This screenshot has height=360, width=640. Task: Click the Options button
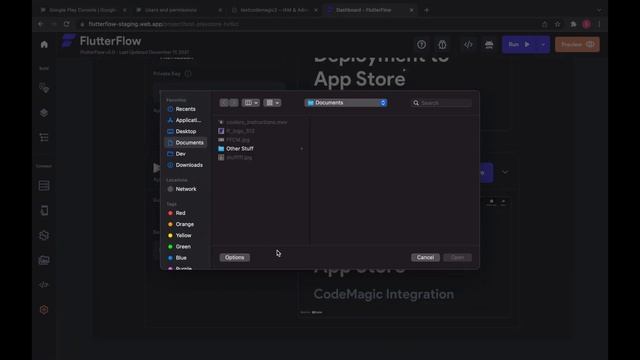point(235,258)
